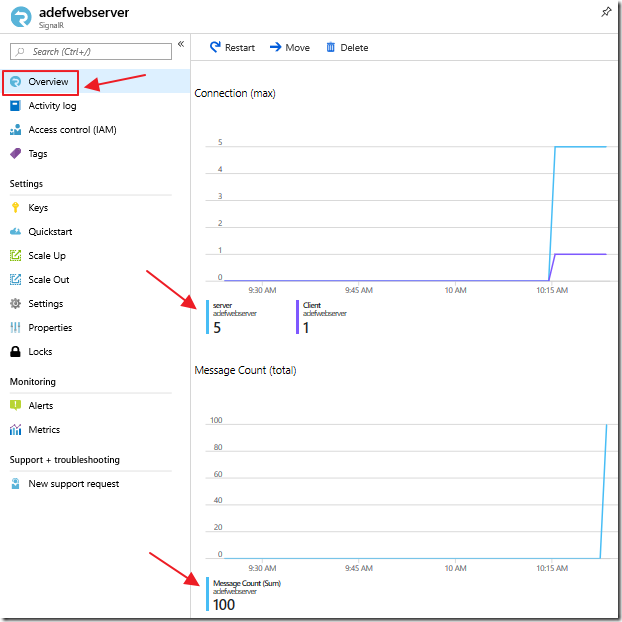Select the server legend entry showing 5
This screenshot has width=622, height=622.
point(232,317)
